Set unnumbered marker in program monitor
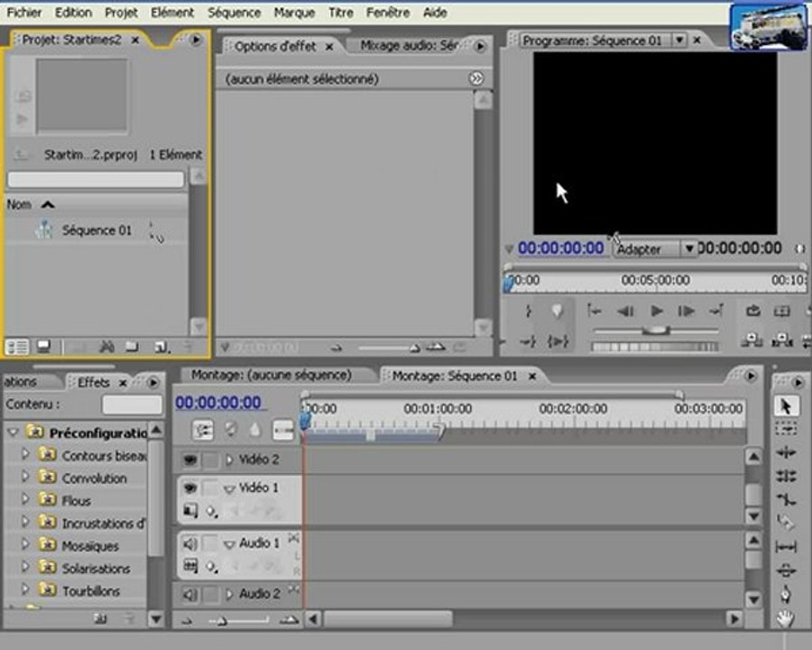 point(558,311)
